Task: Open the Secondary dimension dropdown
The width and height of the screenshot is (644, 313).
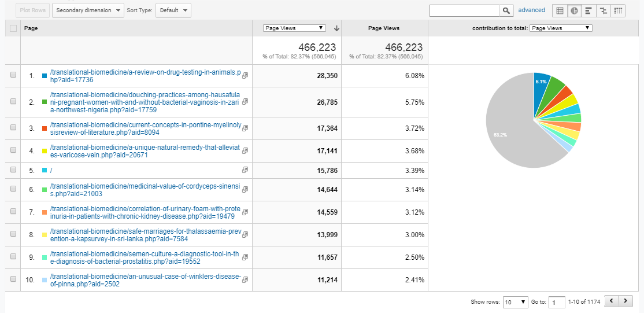Action: (88, 10)
